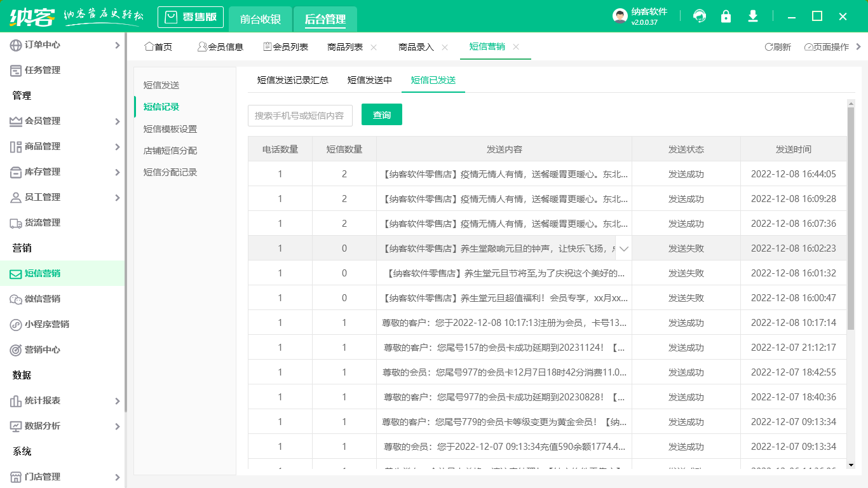Switch to the 短信发送中 tab
868x488 pixels.
(x=370, y=81)
